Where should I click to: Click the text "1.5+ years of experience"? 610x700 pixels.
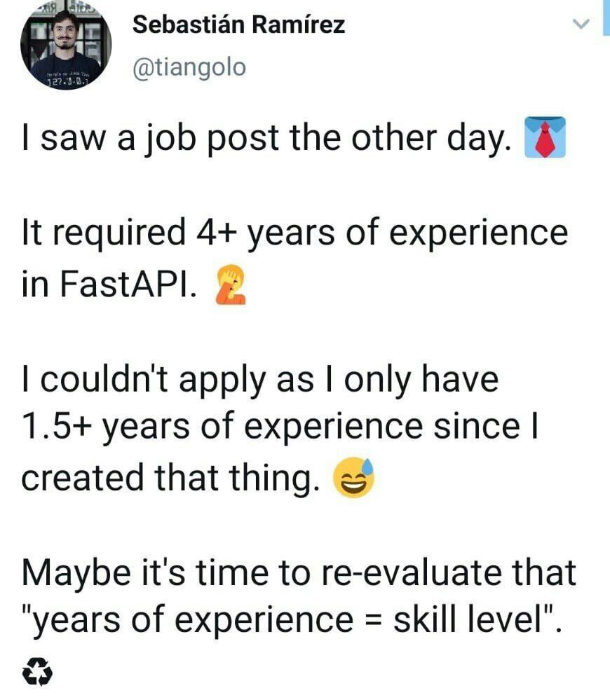(x=222, y=426)
